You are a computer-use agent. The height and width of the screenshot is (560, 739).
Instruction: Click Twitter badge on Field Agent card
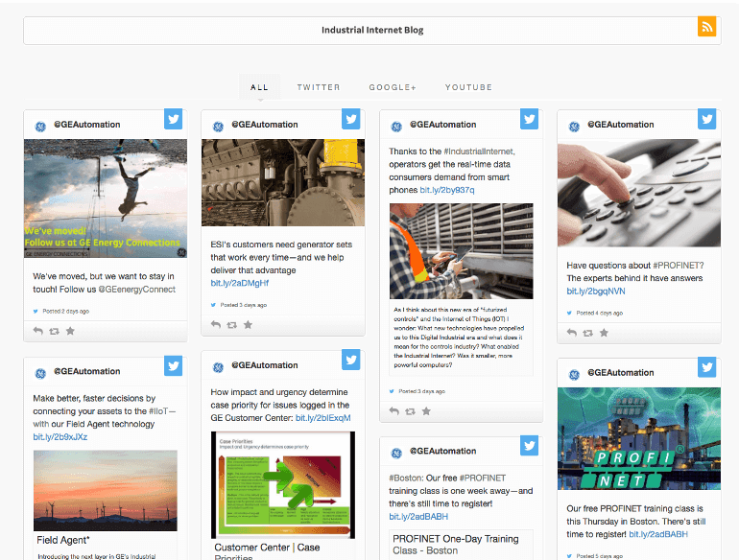[174, 366]
